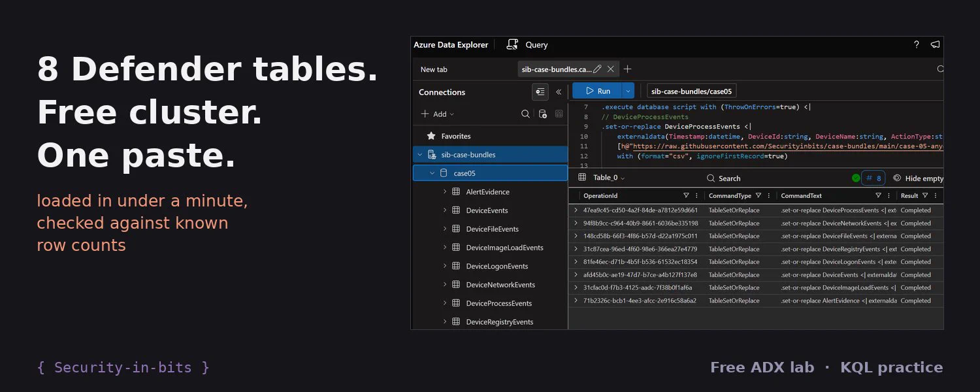Image resolution: width=980 pixels, height=392 pixels.
Task: Run the query
Action: coord(598,91)
